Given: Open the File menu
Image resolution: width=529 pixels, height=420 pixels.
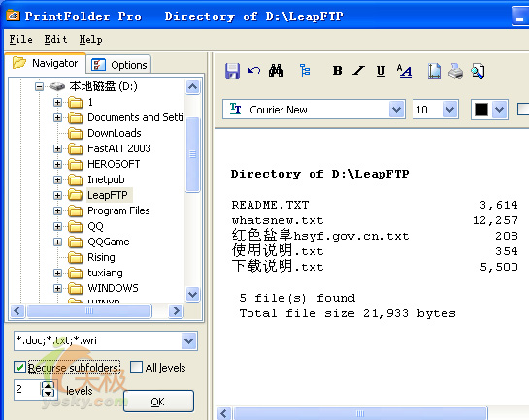Looking at the screenshot, I should pyautogui.click(x=21, y=40).
